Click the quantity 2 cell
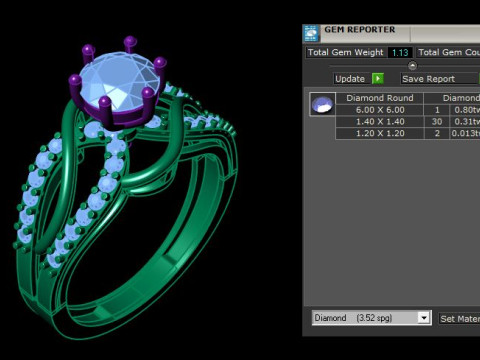This screenshot has width=480, height=360. [437, 133]
